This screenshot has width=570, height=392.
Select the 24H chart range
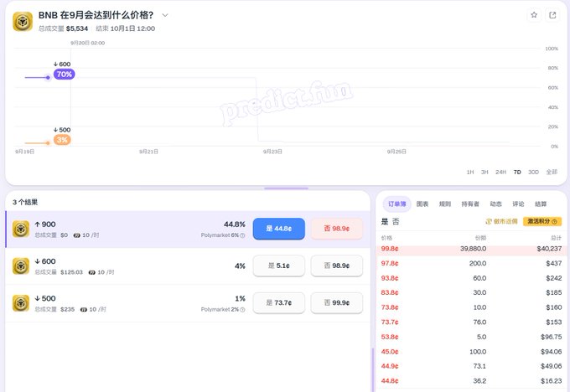point(500,173)
